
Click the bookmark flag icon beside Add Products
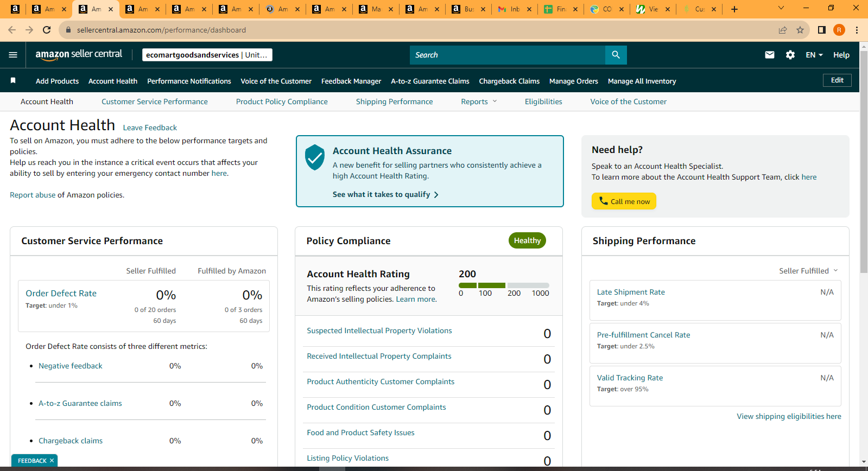pyautogui.click(x=13, y=81)
